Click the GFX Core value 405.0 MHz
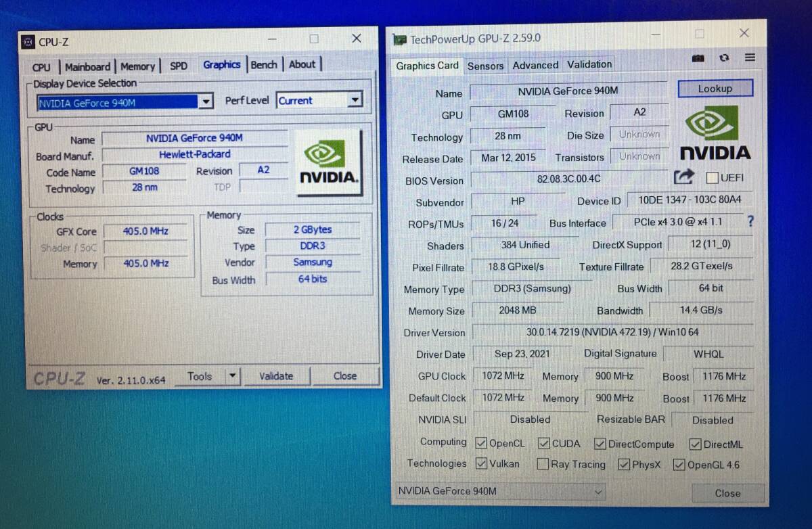This screenshot has width=812, height=529. [145, 231]
